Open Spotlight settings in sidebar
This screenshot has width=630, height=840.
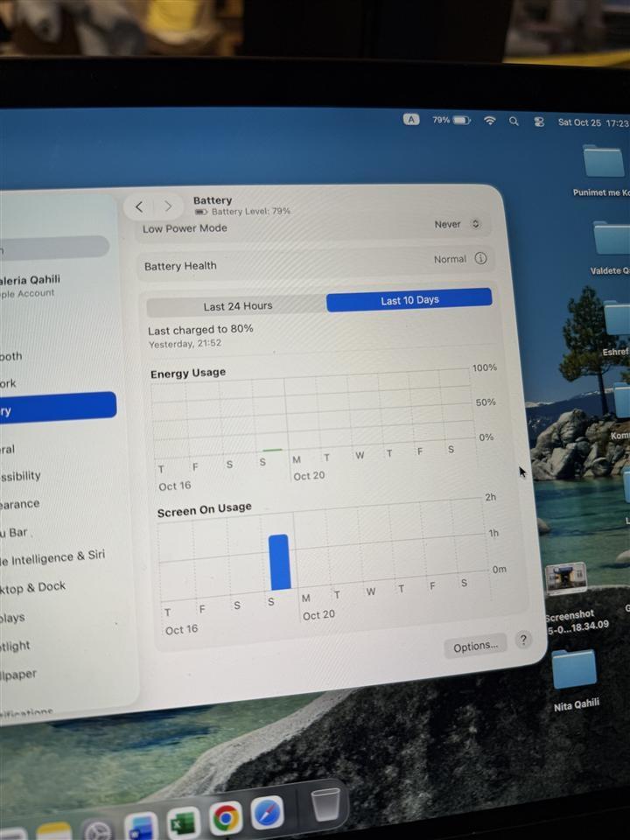[x=15, y=646]
